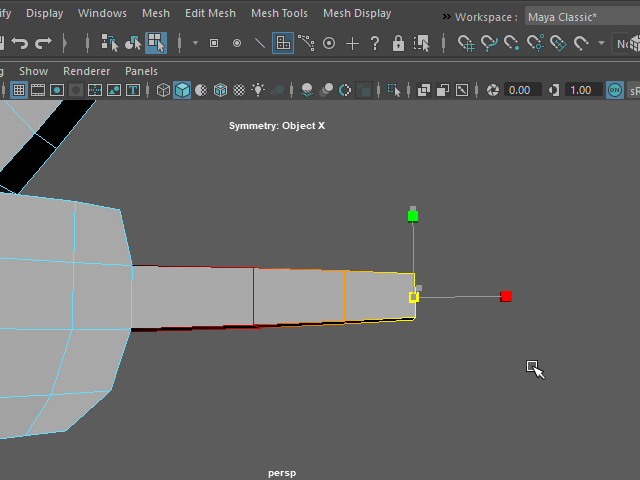Enable snap to grids magnet
Screen dimensions: 640x480
(466, 44)
